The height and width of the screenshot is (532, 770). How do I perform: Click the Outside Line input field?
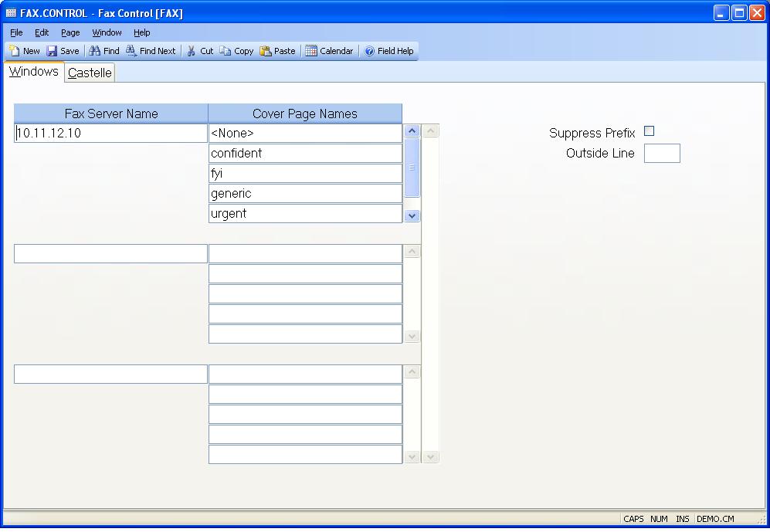[662, 153]
